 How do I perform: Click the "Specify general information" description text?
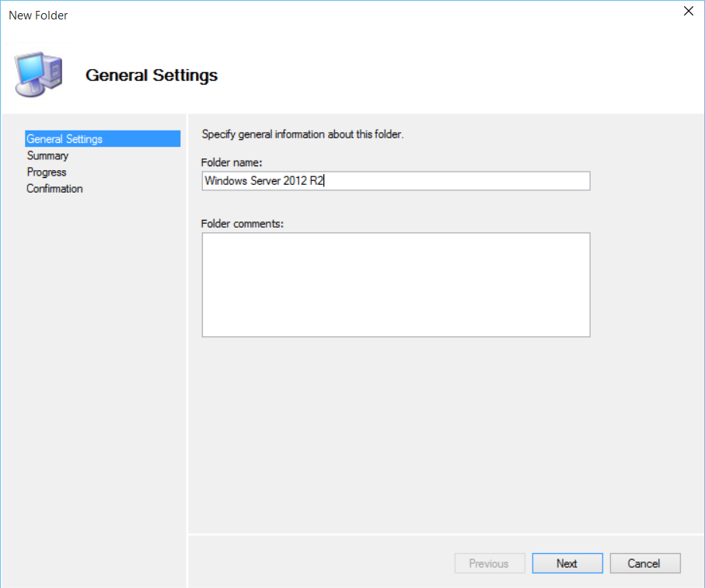tap(302, 134)
